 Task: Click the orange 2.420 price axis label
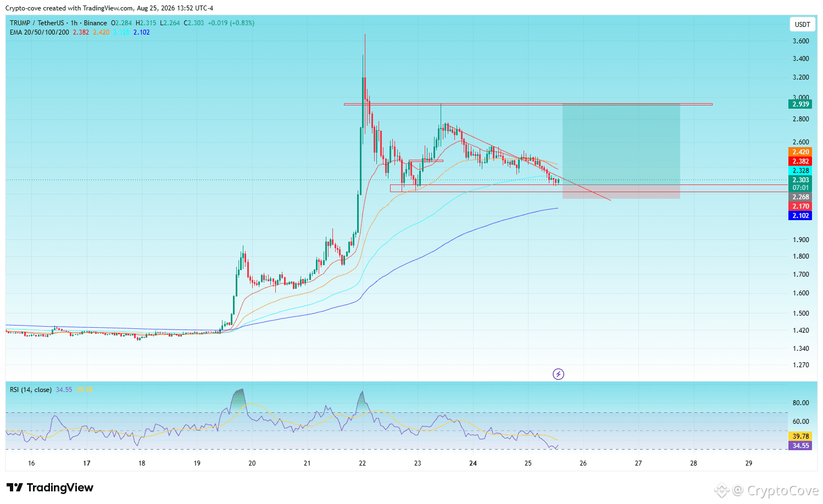[800, 152]
